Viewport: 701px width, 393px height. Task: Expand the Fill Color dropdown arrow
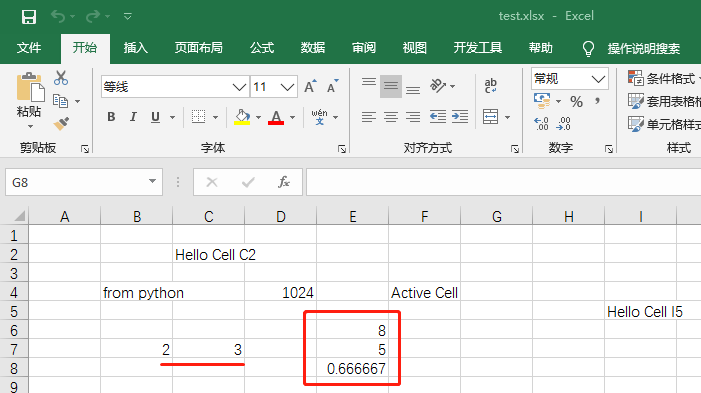pyautogui.click(x=258, y=118)
